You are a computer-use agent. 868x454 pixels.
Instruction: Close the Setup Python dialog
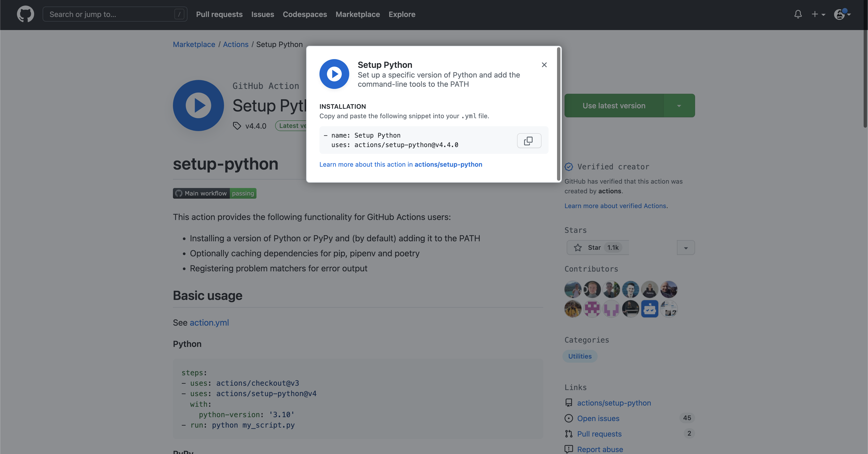tap(544, 65)
